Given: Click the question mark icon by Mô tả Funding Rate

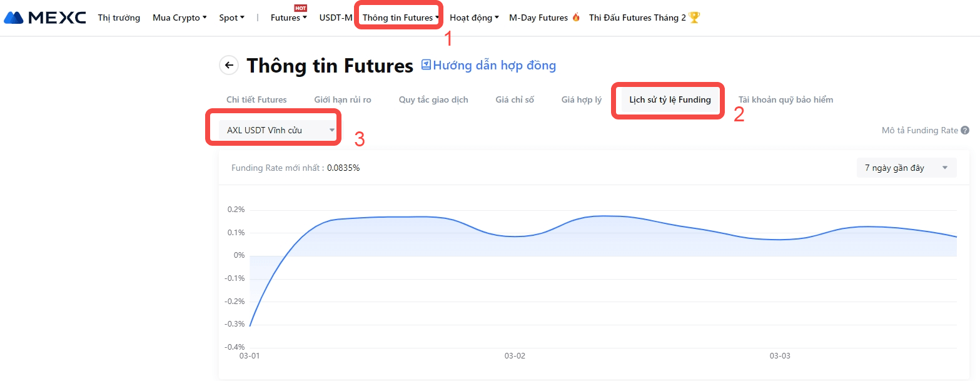Looking at the screenshot, I should tap(965, 131).
